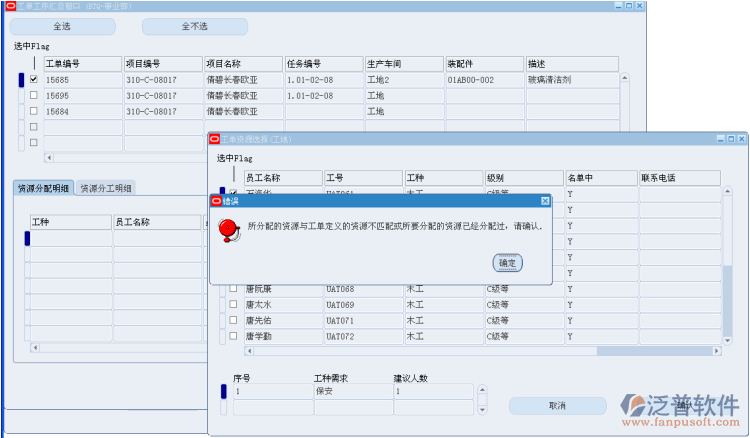This screenshot has width=750, height=438.
Task: Click down arrow of 序号 requirements list
Action: [483, 408]
